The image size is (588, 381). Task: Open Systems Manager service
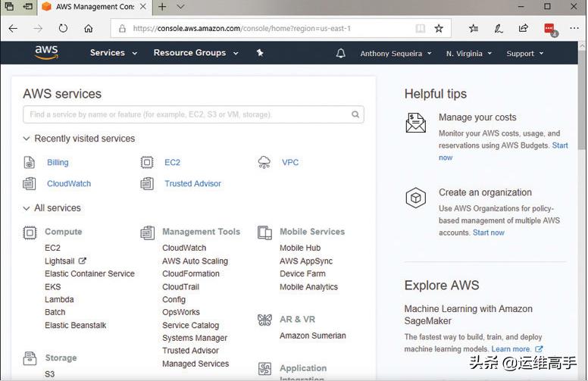coord(195,338)
